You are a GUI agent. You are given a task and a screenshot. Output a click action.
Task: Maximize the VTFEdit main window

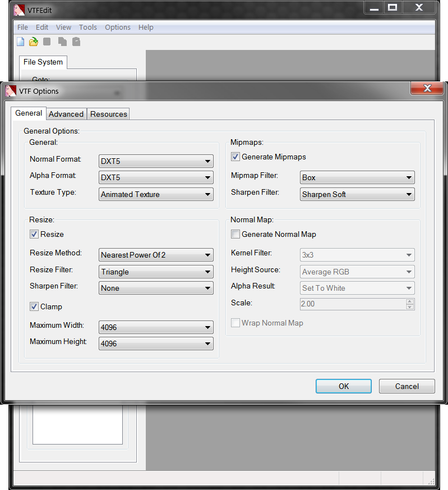[x=392, y=7]
